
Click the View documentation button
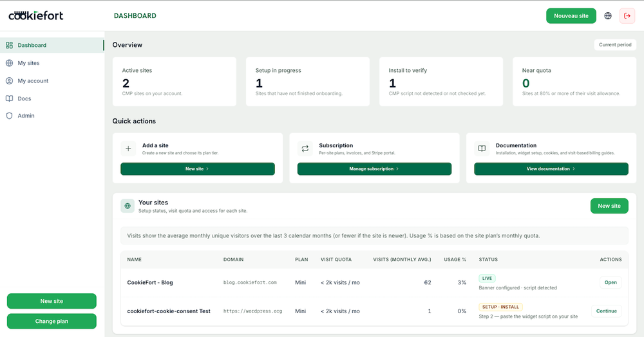pos(551,169)
